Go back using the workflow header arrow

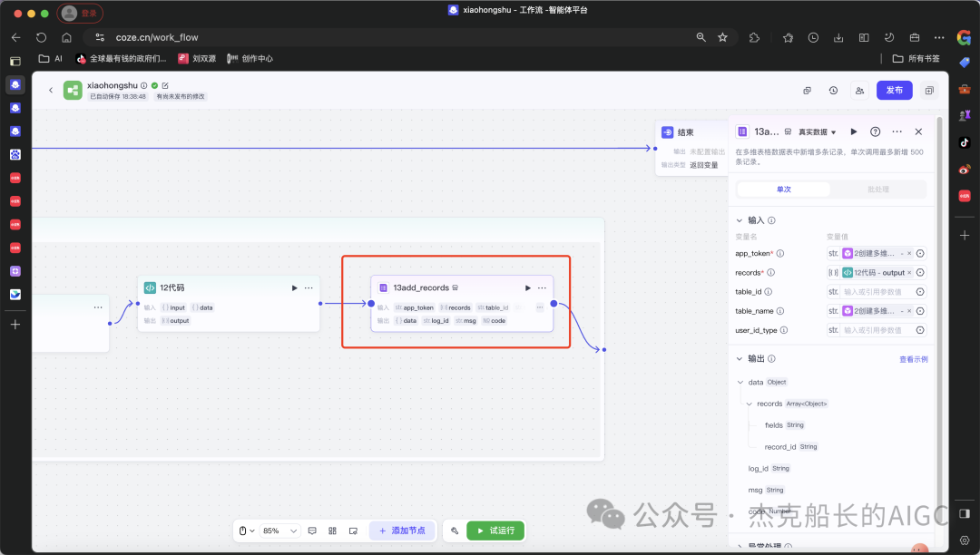pos(51,91)
